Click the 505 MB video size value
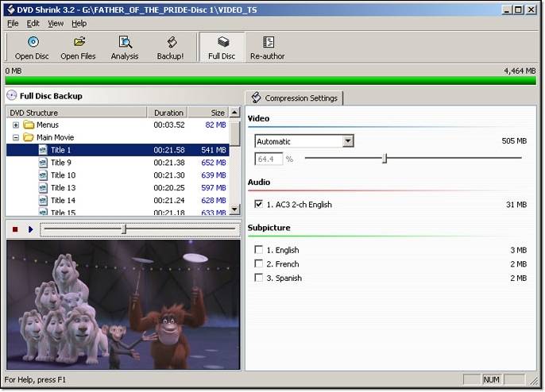 (514, 141)
